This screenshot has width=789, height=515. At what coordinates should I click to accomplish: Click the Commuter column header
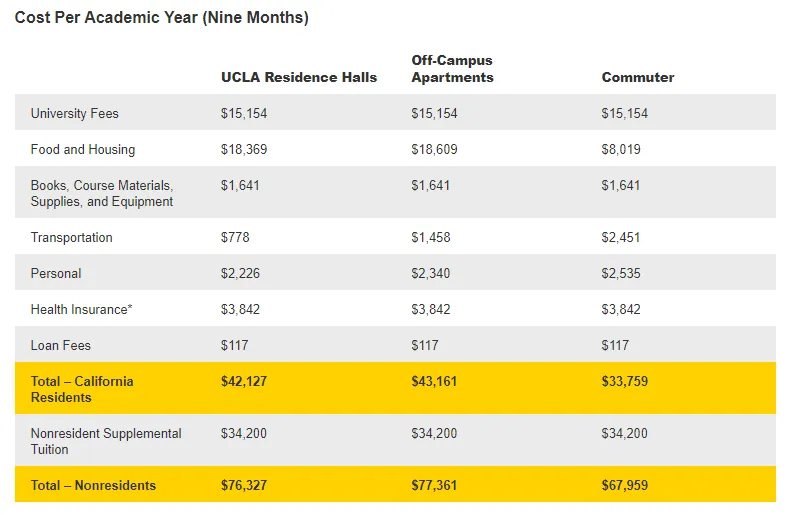(637, 77)
